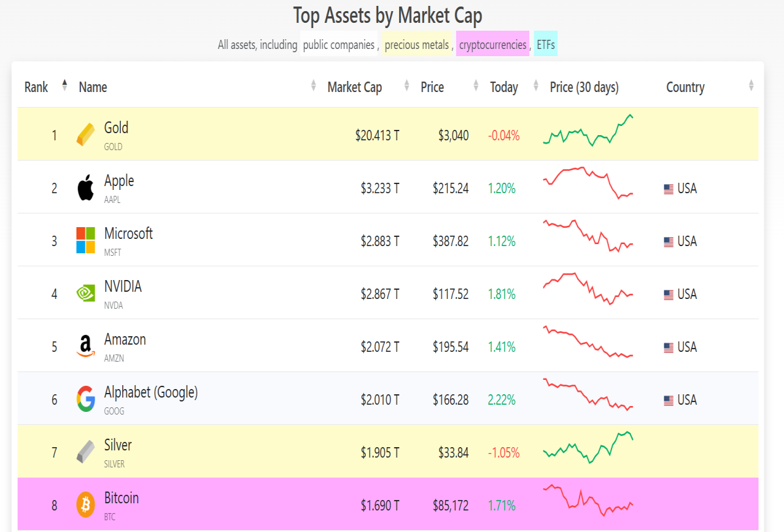
Task: Toggle the ETFs filter
Action: pyautogui.click(x=546, y=44)
